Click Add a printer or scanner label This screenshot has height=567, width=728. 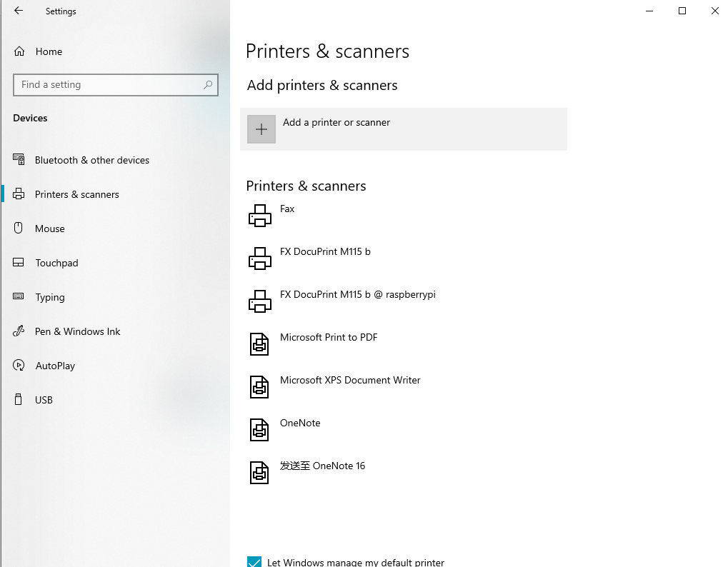coord(336,123)
